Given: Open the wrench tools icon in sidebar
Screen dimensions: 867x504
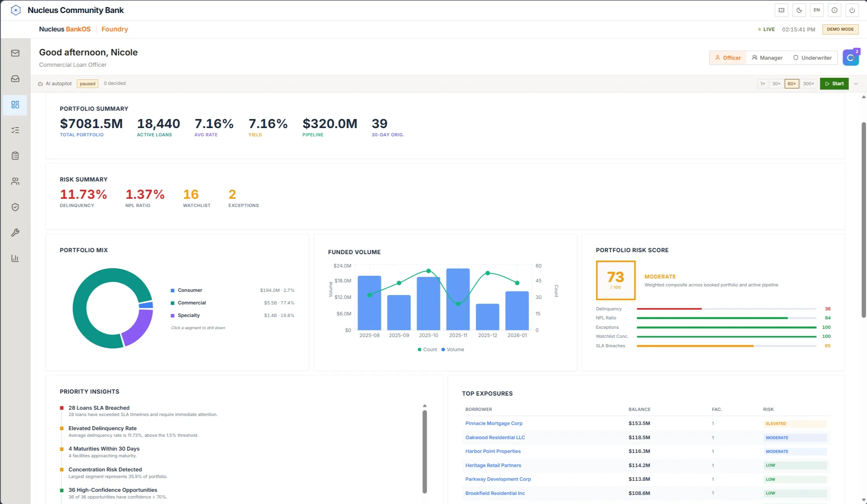Looking at the screenshot, I should (x=15, y=233).
